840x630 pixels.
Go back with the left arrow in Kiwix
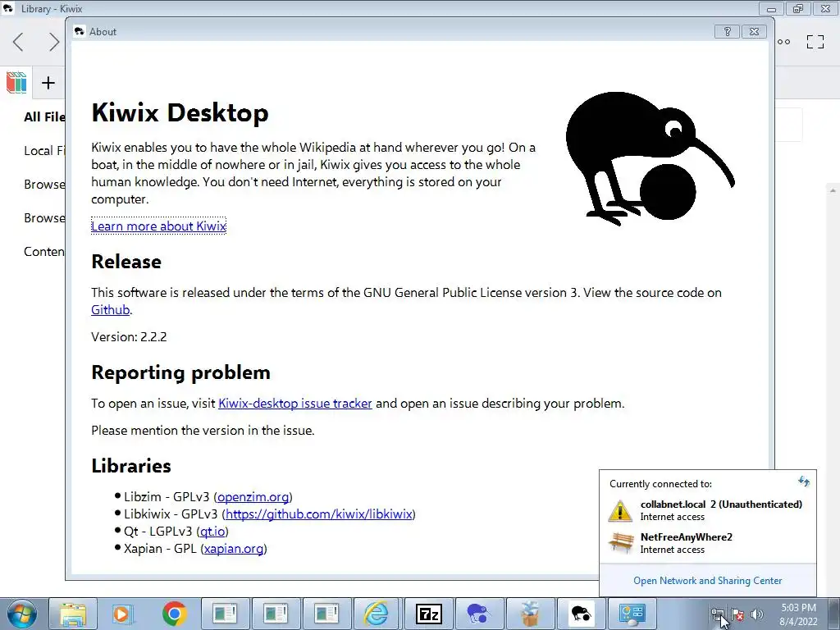[18, 42]
